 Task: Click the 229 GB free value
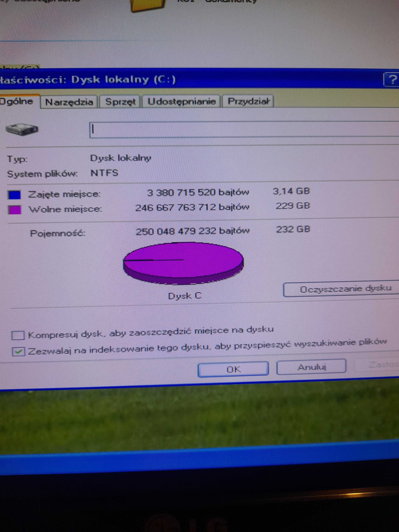coord(293,206)
